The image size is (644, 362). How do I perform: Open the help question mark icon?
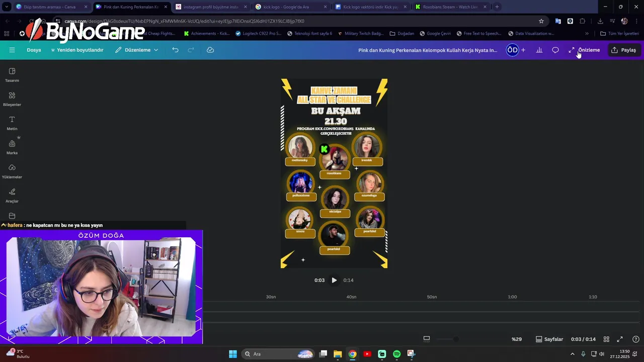click(x=636, y=339)
